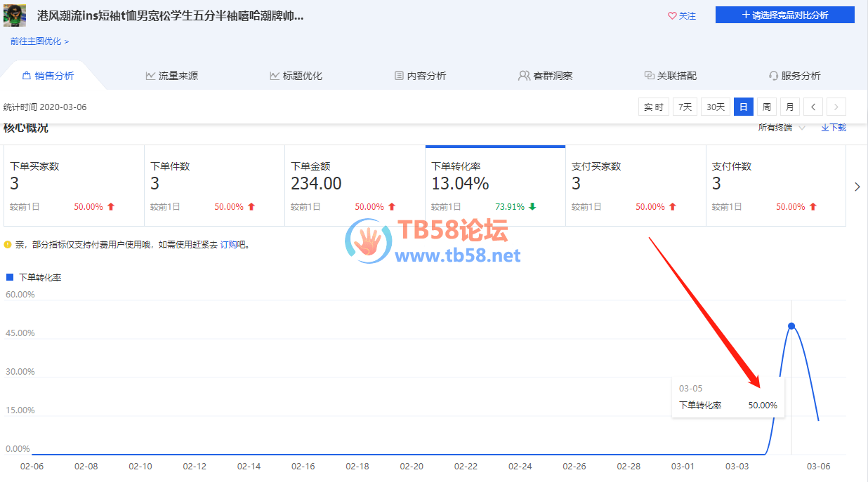868x482 pixels.
Task: Select 7天 time range
Action: (685, 107)
